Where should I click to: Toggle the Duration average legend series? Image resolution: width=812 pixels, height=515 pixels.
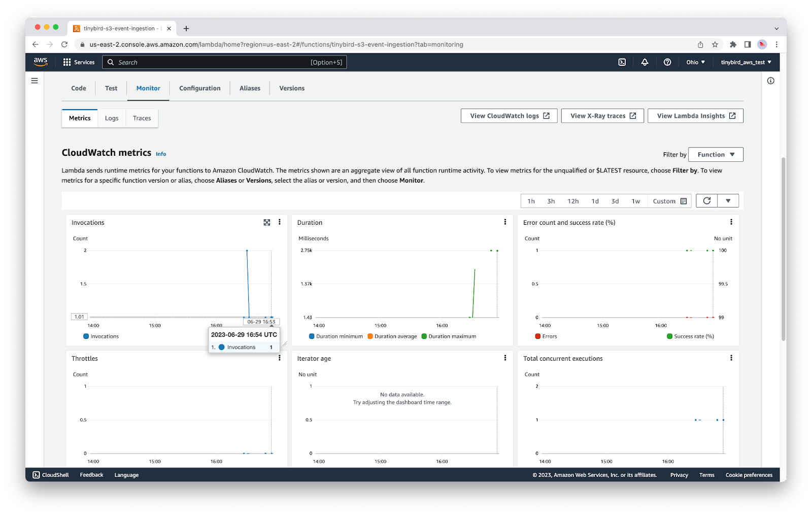[x=392, y=336]
